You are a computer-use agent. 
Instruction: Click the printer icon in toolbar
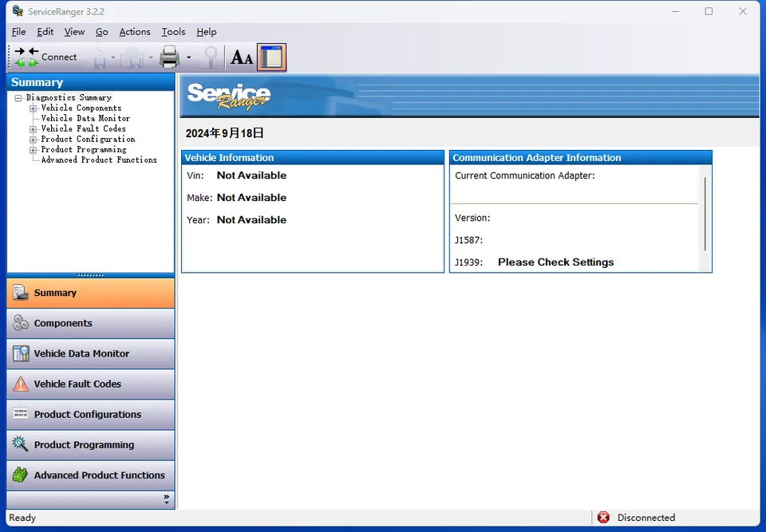point(169,57)
